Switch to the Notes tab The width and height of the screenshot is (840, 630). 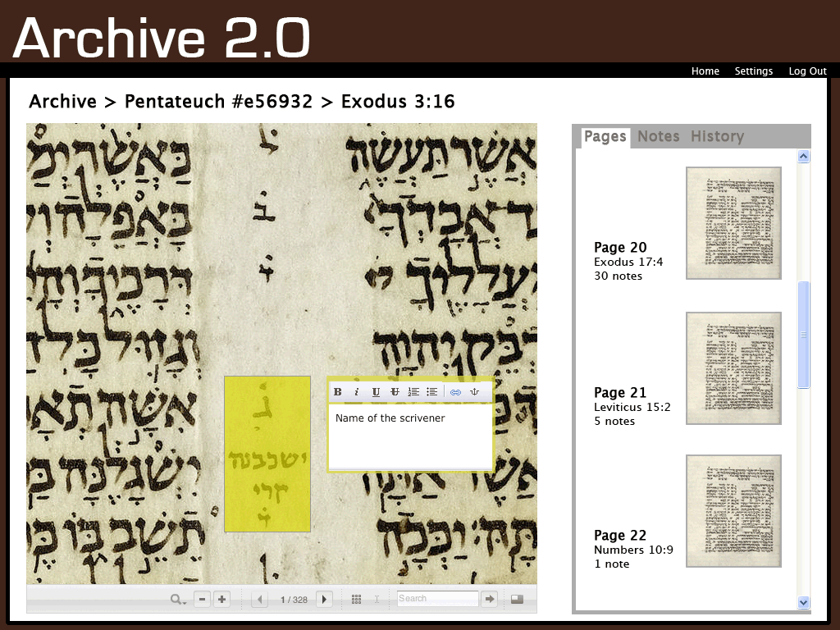(658, 136)
